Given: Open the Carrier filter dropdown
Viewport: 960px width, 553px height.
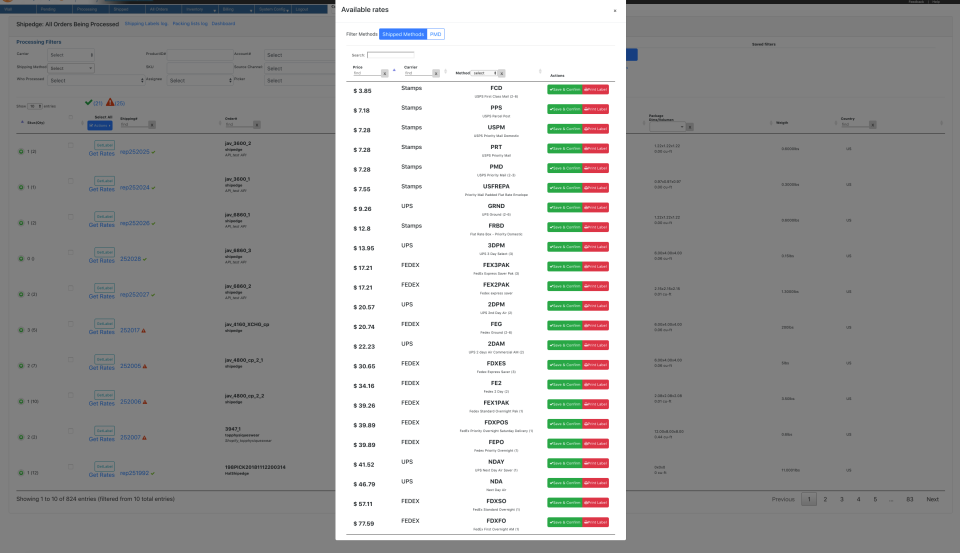Looking at the screenshot, I should (x=71, y=55).
